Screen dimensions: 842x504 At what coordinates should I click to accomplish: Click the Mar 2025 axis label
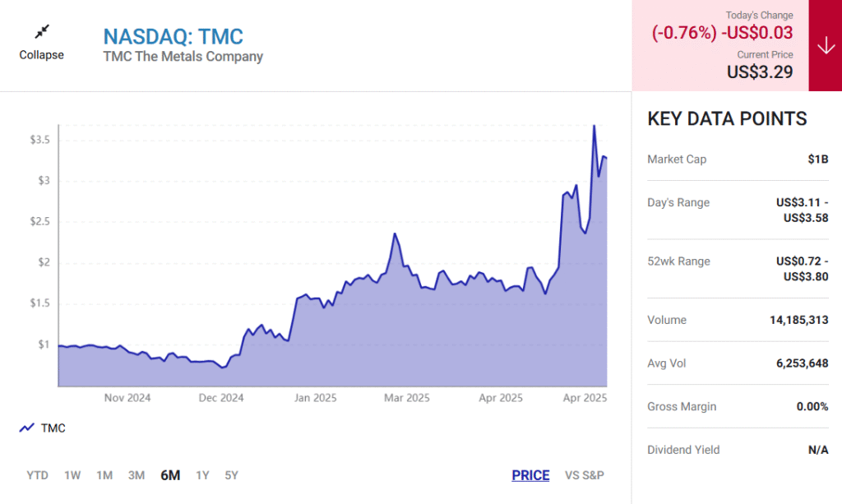[x=407, y=398]
